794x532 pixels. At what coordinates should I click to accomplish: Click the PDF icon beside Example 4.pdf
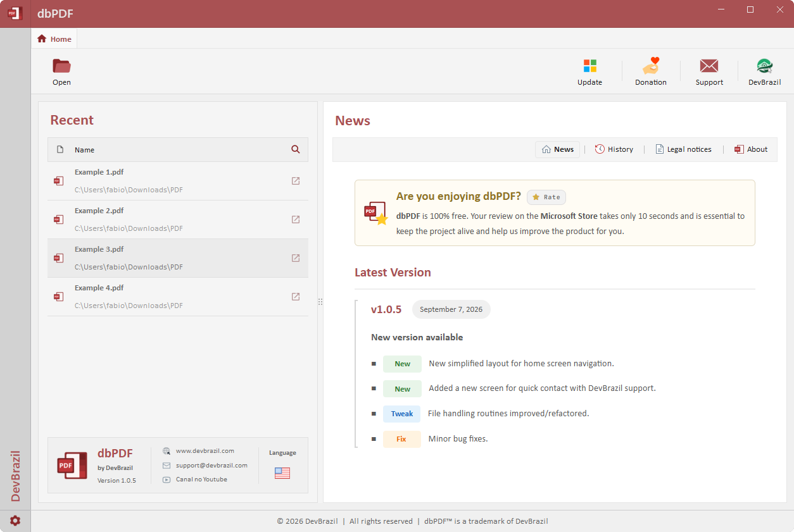tap(58, 297)
